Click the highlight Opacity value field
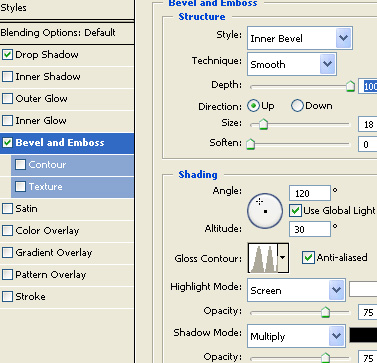 [x=368, y=312]
